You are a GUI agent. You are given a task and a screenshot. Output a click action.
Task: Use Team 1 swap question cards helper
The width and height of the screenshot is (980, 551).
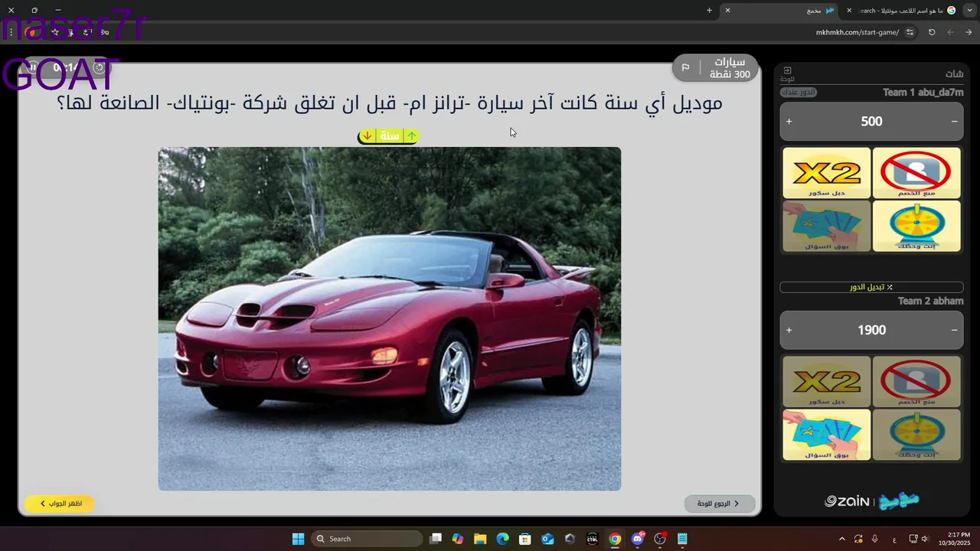tap(827, 226)
